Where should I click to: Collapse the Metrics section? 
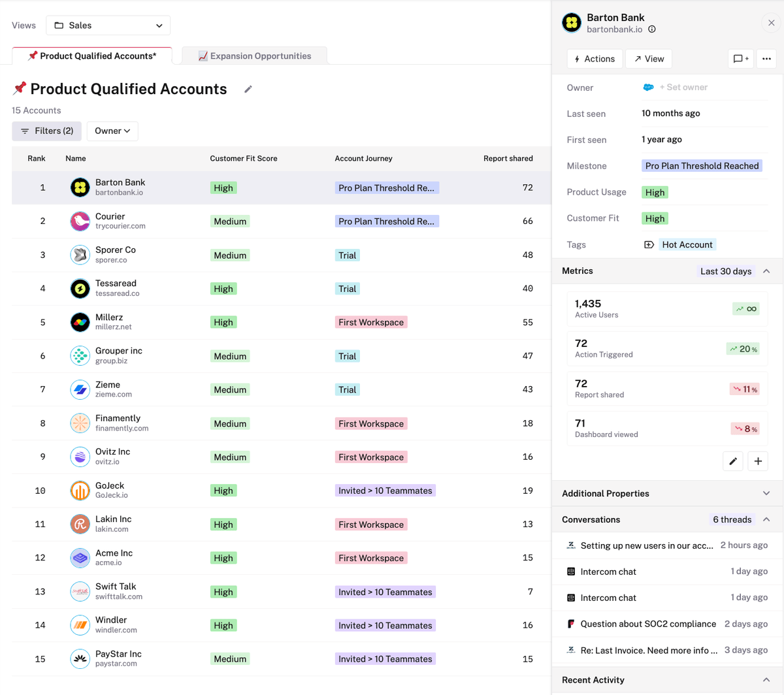766,271
